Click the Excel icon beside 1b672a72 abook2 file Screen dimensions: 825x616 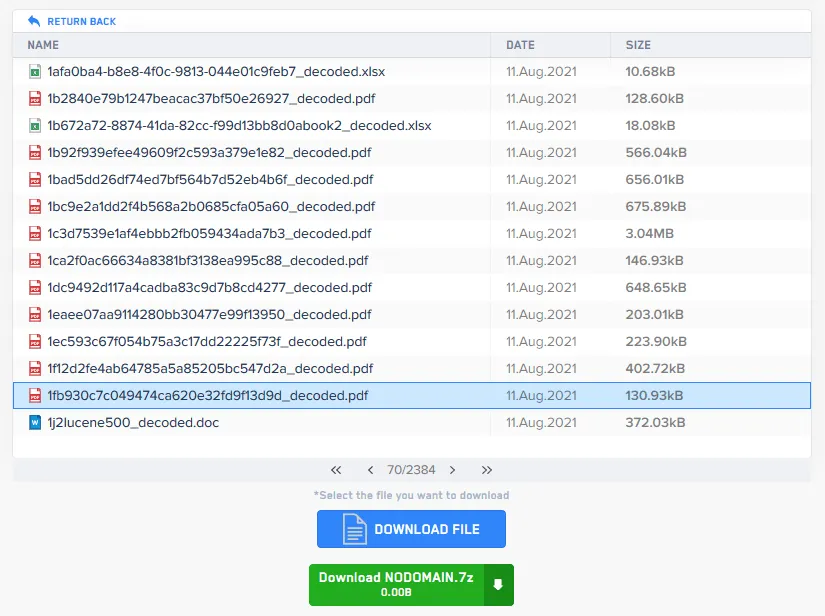[x=33, y=125]
